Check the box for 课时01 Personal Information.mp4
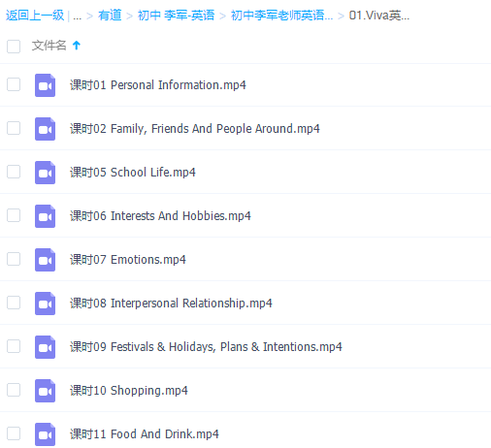Image resolution: width=491 pixels, height=448 pixels. point(14,84)
